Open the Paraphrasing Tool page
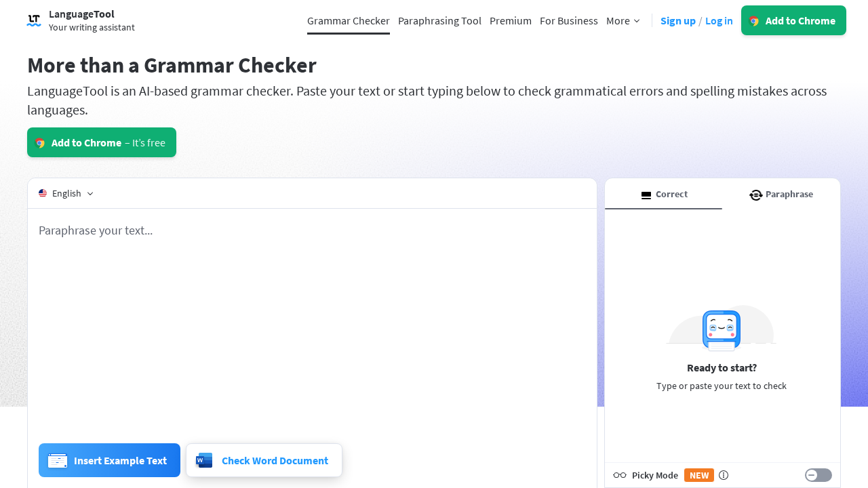This screenshot has height=488, width=868. (x=439, y=20)
